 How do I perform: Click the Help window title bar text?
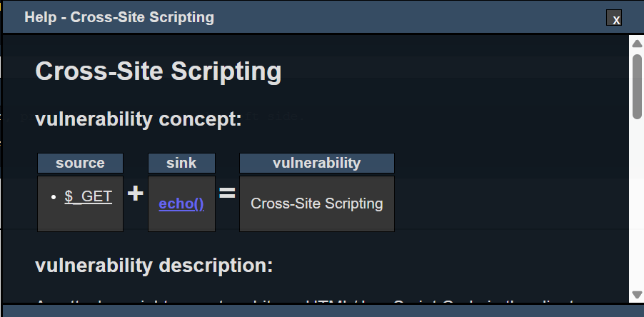coord(119,17)
